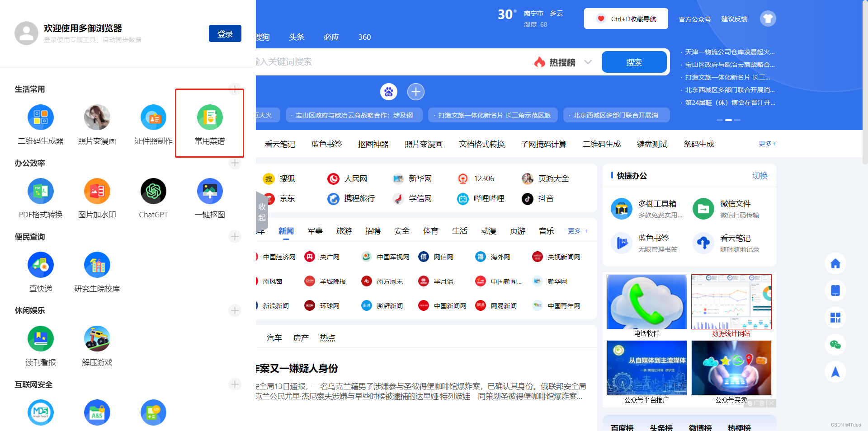Click 切换 in 快捷办公 header

click(760, 175)
